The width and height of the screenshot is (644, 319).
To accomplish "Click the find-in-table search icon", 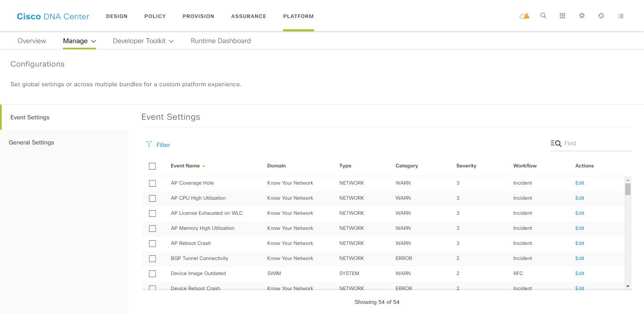I will pos(556,143).
